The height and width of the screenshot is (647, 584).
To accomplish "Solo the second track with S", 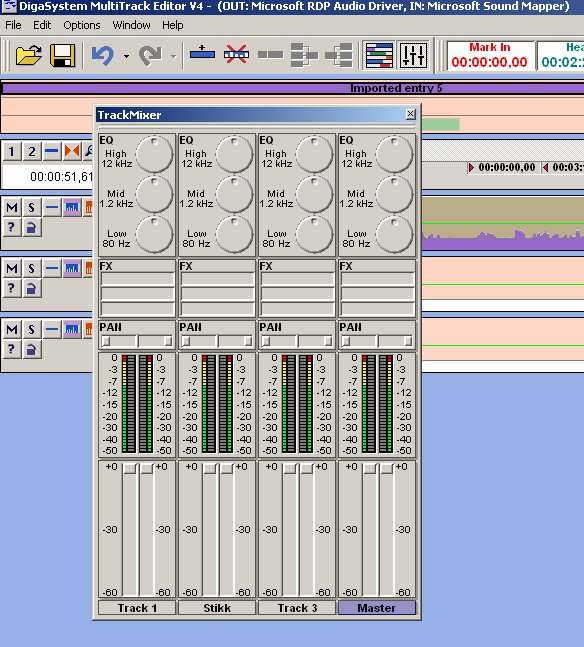I will pyautogui.click(x=31, y=269).
